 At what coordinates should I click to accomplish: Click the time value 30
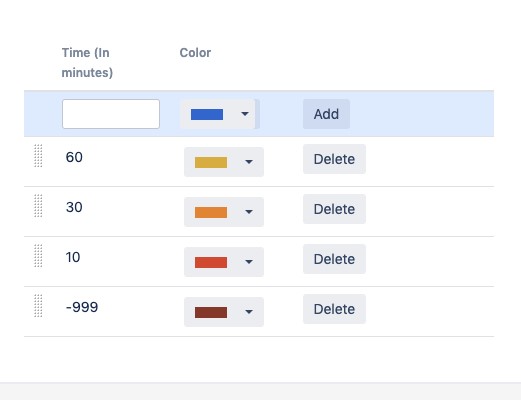(74, 207)
